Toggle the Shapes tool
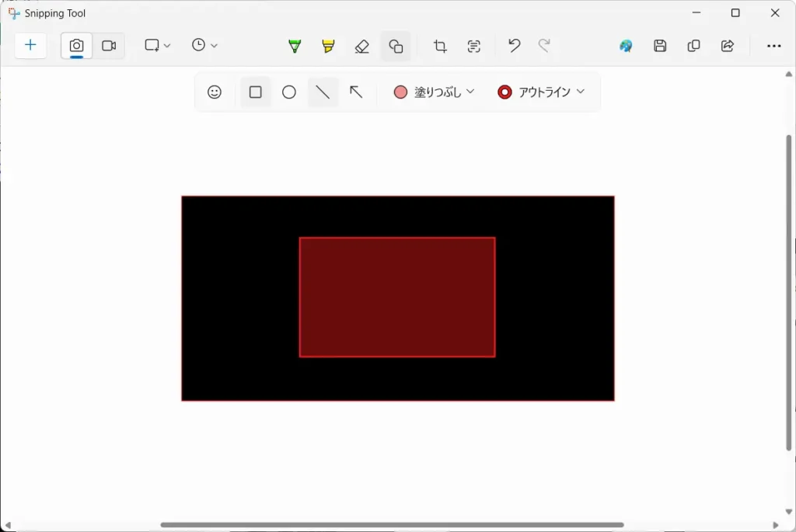 click(x=396, y=47)
